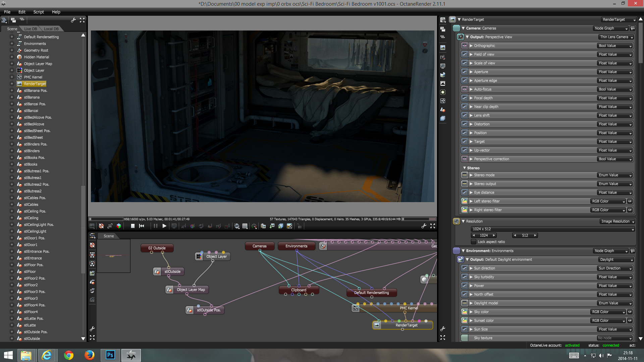Restart the render with rewind icon
Image resolution: width=644 pixels, height=362 pixels.
pos(142,226)
